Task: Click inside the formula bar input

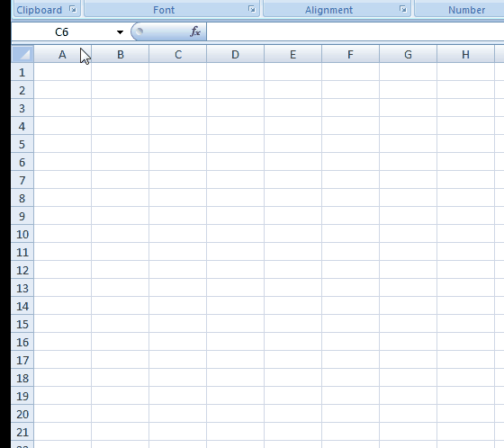Action: [355, 31]
